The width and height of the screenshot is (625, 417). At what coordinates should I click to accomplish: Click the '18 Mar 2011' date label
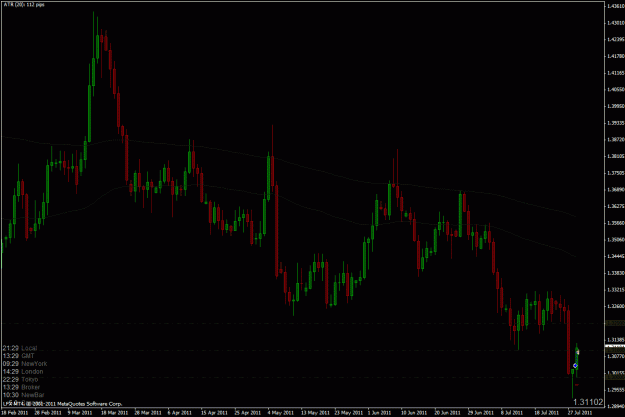point(115,413)
